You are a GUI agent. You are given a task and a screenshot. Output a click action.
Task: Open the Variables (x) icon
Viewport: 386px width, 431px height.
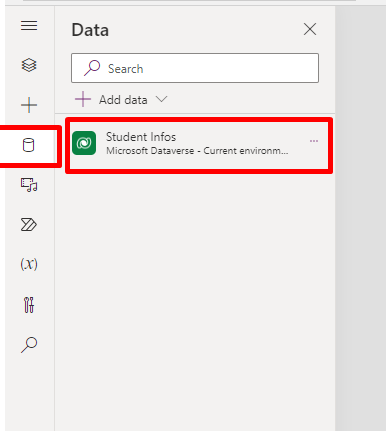(x=29, y=264)
